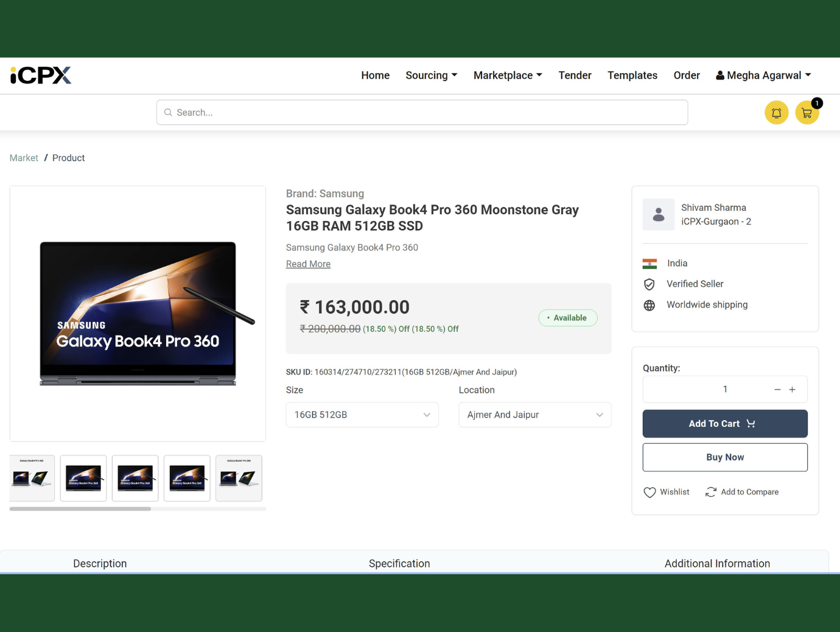Click the Wishlist heart icon
The height and width of the screenshot is (632, 840).
[649, 492]
